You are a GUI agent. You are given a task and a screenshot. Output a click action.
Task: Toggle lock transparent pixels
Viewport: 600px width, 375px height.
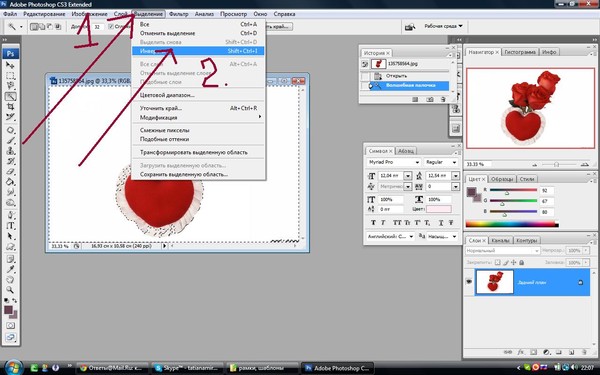coord(497,262)
